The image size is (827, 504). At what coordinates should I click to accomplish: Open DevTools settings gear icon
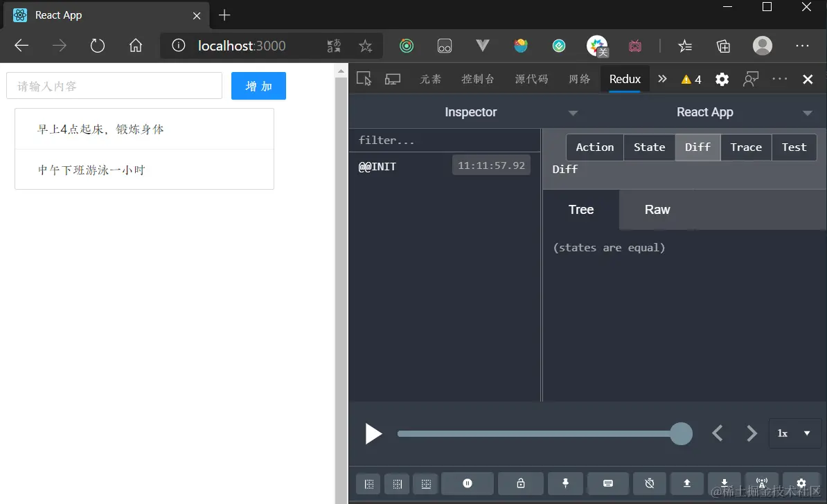pos(722,79)
